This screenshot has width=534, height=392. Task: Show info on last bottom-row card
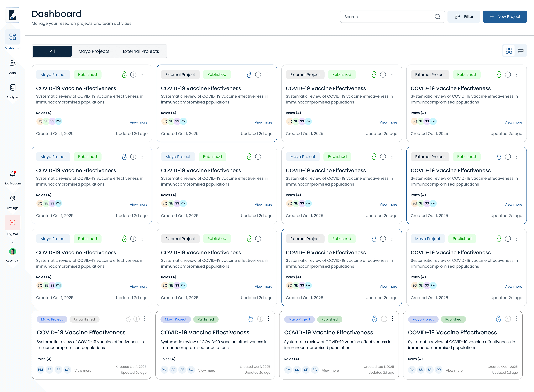click(508, 319)
